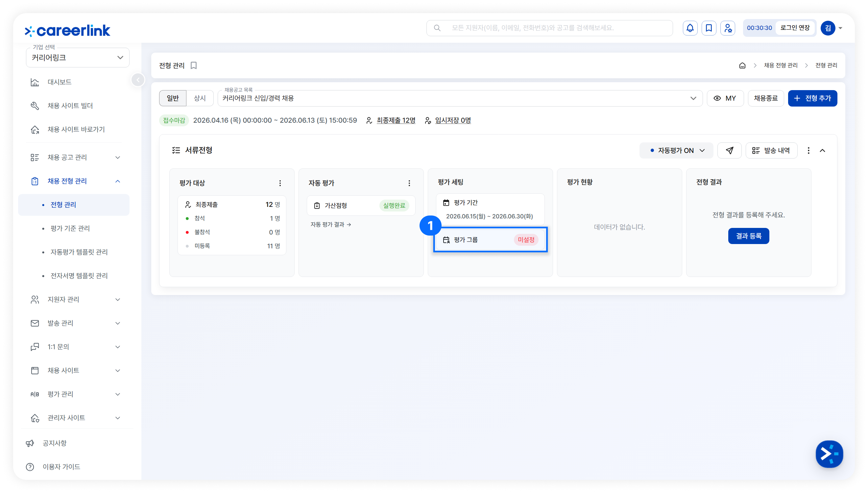The image size is (868, 493).
Task: Expand 발송 관리 menu
Action: click(x=118, y=323)
